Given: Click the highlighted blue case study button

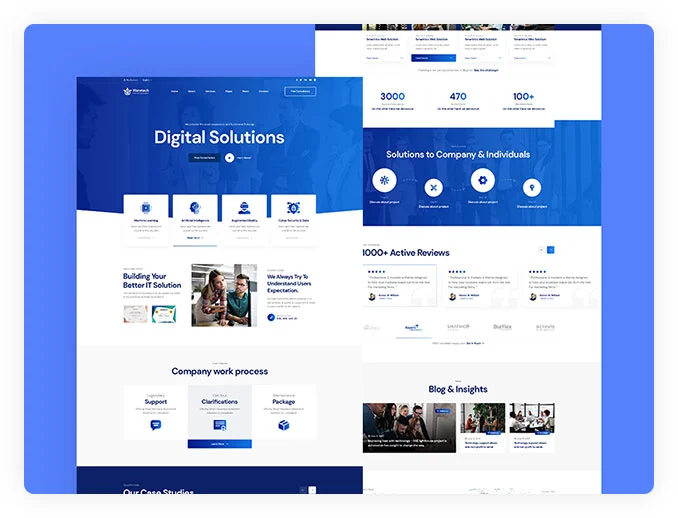Looking at the screenshot, I should click(x=433, y=58).
